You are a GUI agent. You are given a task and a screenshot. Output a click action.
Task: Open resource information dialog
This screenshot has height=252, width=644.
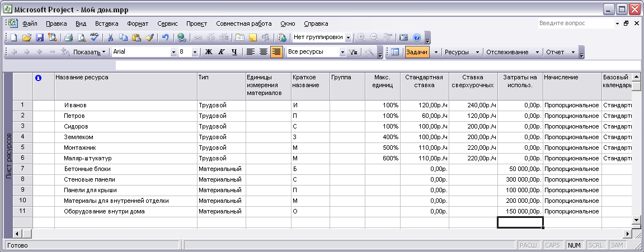click(x=240, y=38)
